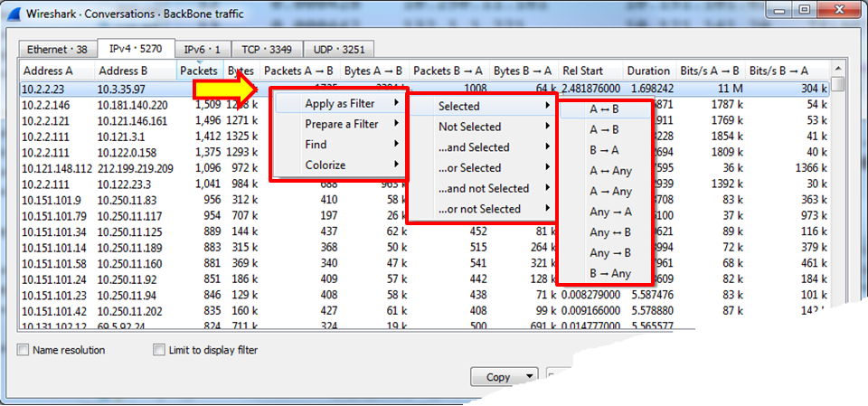Screen dimensions: 868x406
Task: Choose ...or not Selected entry
Action: point(482,209)
